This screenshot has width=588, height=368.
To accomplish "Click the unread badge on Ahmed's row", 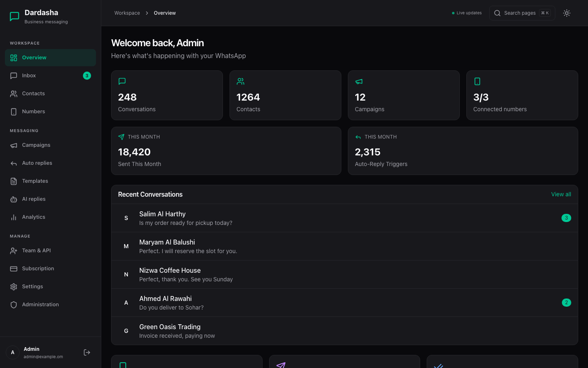I will [566, 303].
